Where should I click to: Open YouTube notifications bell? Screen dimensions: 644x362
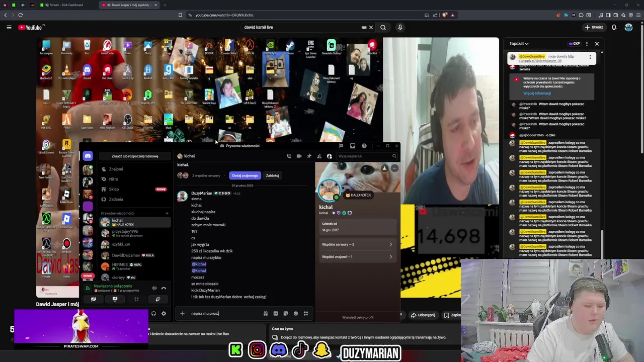pos(614,27)
